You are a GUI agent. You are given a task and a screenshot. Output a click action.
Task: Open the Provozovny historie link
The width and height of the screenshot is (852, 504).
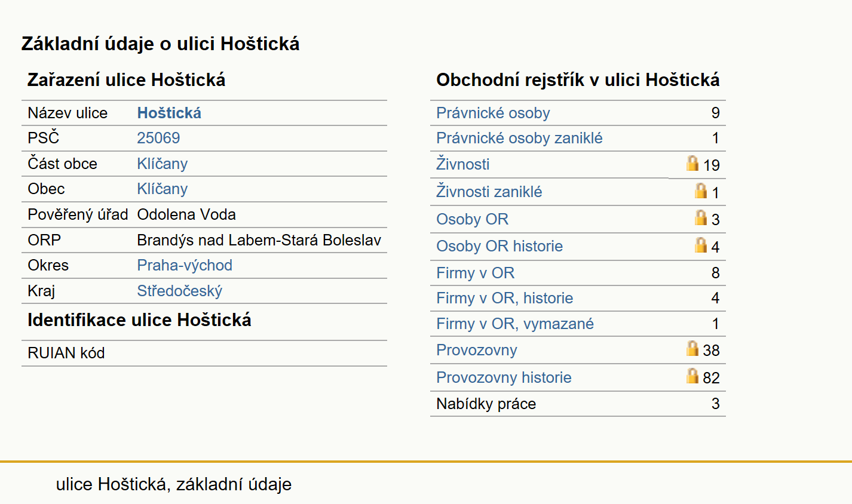click(504, 377)
